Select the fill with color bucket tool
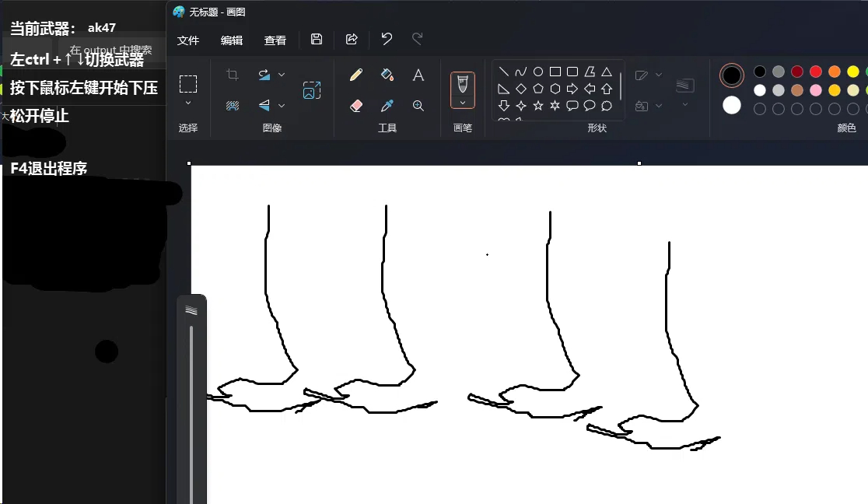 coord(388,75)
